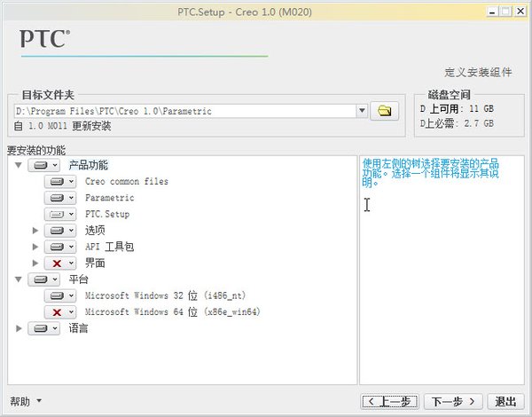532x417 pixels.
Task: Open install options arrow for Creo common files
Action: tap(71, 182)
